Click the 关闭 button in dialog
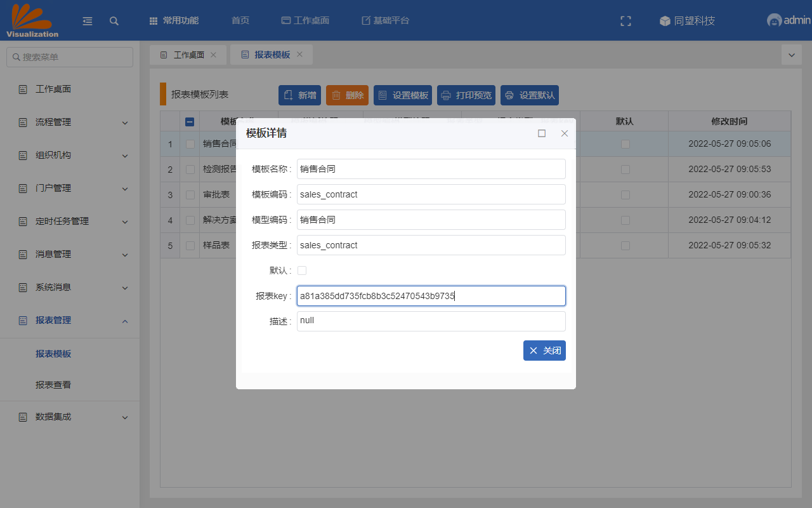Viewport: 812px width, 508px height. point(544,351)
